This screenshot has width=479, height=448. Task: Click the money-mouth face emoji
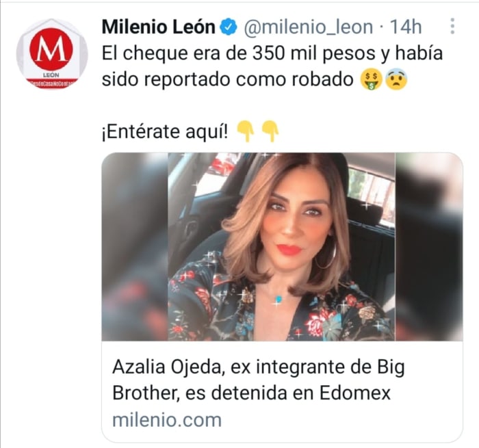click(371, 80)
